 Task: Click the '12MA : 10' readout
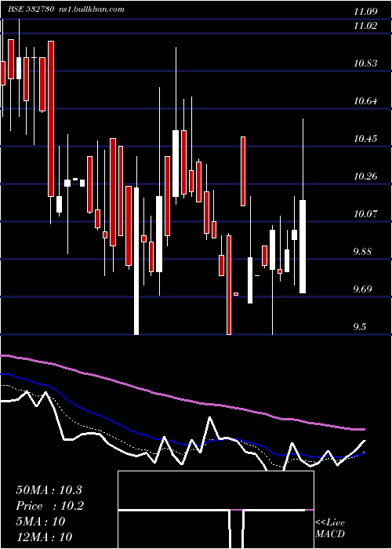(44, 537)
